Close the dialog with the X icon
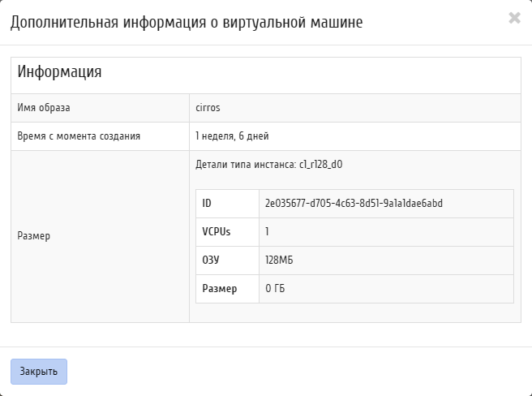This screenshot has height=396, width=532. click(x=514, y=18)
